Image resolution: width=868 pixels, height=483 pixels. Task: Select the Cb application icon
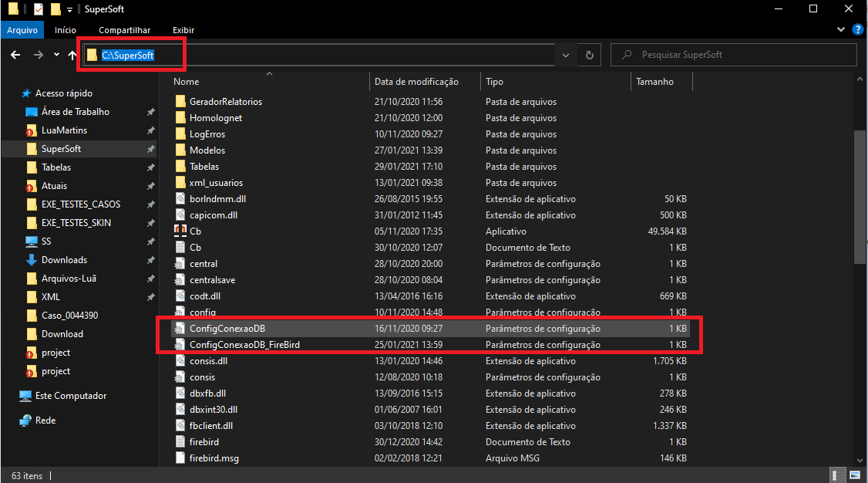[180, 231]
